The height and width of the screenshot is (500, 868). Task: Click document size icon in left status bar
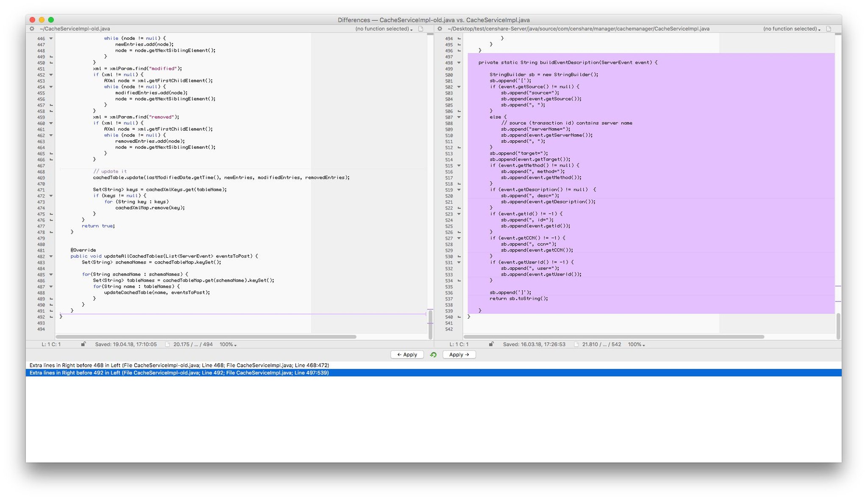167,344
